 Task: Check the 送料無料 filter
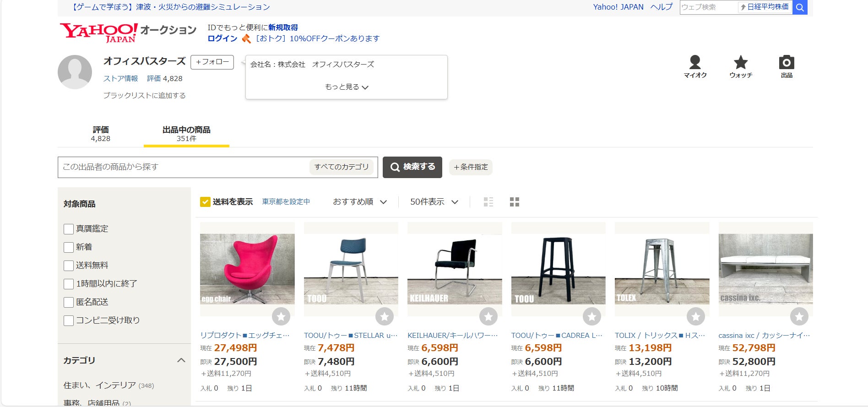click(x=69, y=266)
